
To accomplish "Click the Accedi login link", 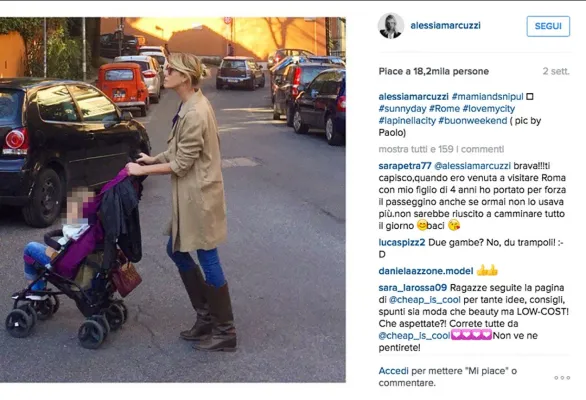I will 394,370.
